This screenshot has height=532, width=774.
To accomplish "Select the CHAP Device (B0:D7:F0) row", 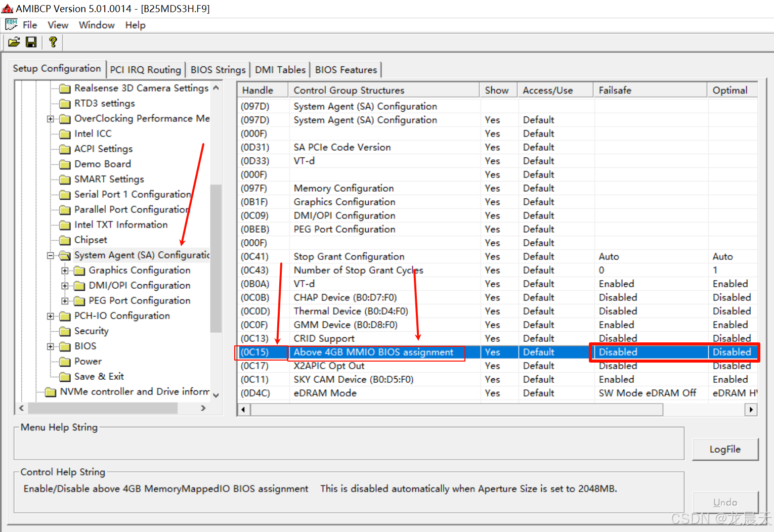I will point(497,297).
